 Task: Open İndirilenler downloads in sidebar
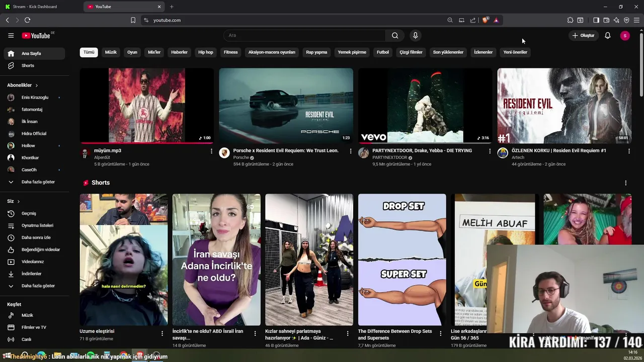click(34, 274)
